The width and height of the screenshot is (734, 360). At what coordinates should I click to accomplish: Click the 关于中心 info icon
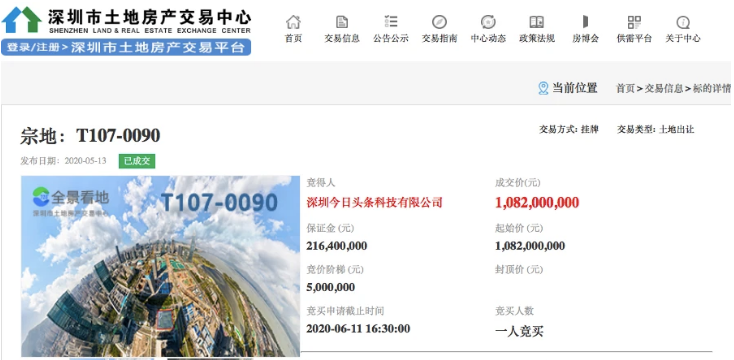(683, 22)
